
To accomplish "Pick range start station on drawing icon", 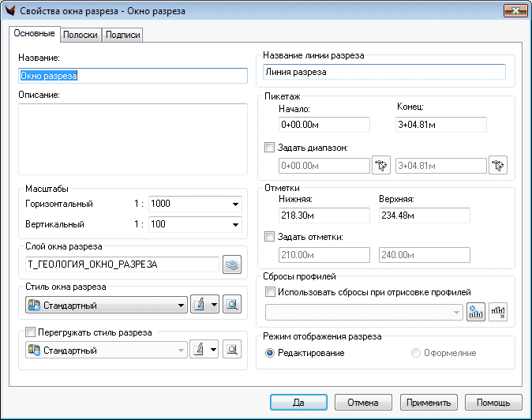I will (x=382, y=165).
